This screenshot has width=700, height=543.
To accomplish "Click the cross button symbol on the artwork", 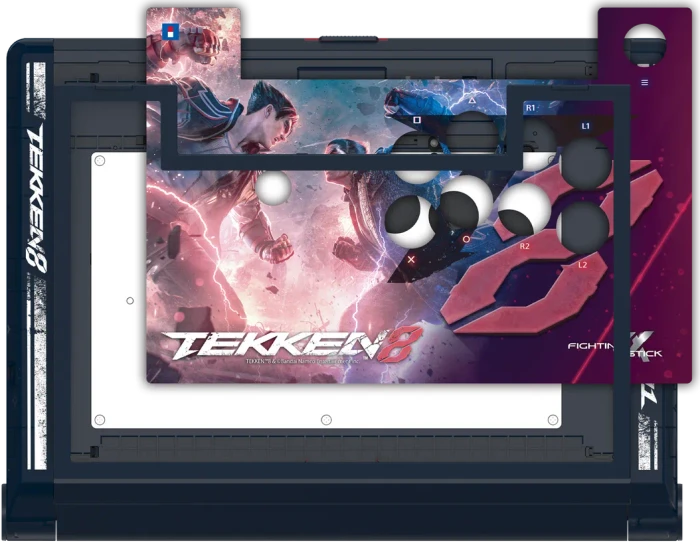I will pyautogui.click(x=411, y=259).
